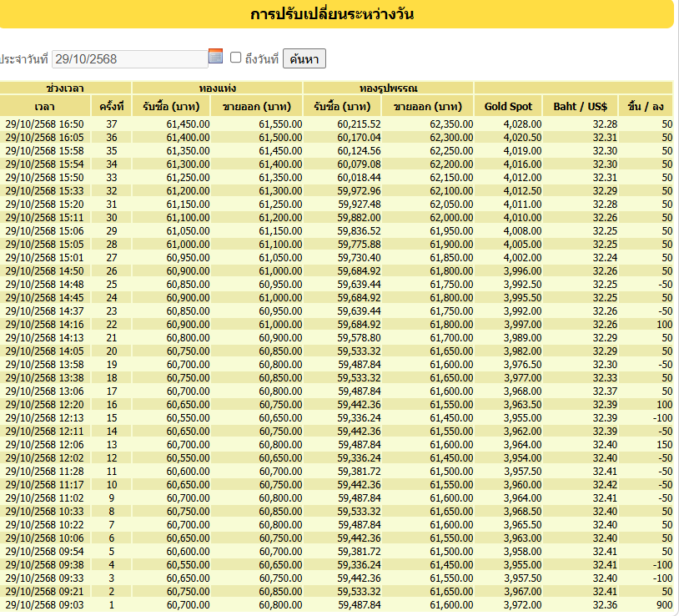
Task: Enable the ถึงวันที่ checkbox
Action: (235, 58)
